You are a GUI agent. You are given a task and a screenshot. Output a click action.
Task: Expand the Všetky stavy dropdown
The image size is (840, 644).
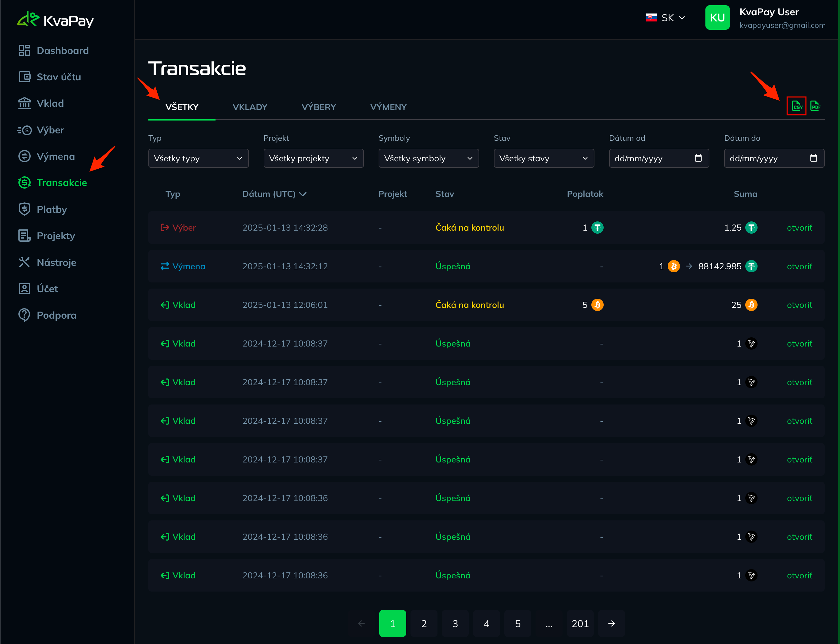(x=544, y=158)
